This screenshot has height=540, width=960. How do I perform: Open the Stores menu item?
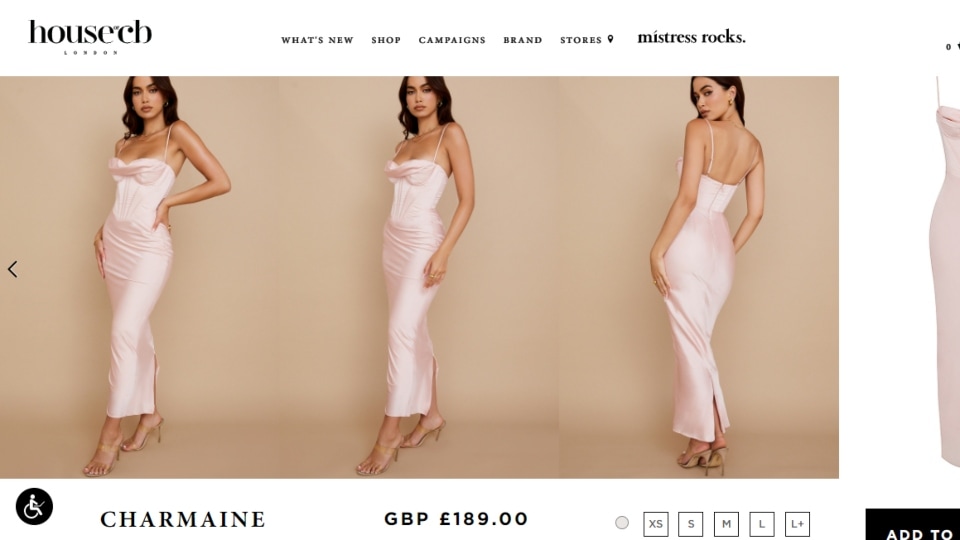(581, 40)
